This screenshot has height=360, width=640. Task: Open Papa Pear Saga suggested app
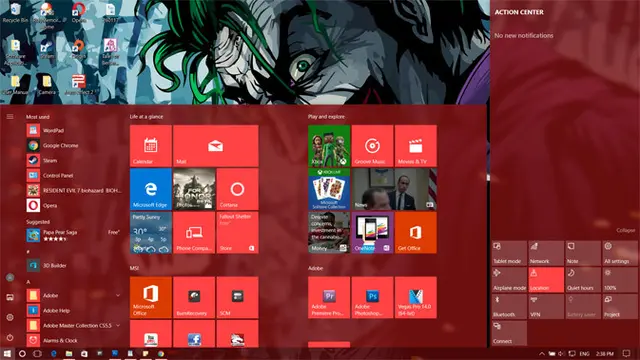coord(74,236)
